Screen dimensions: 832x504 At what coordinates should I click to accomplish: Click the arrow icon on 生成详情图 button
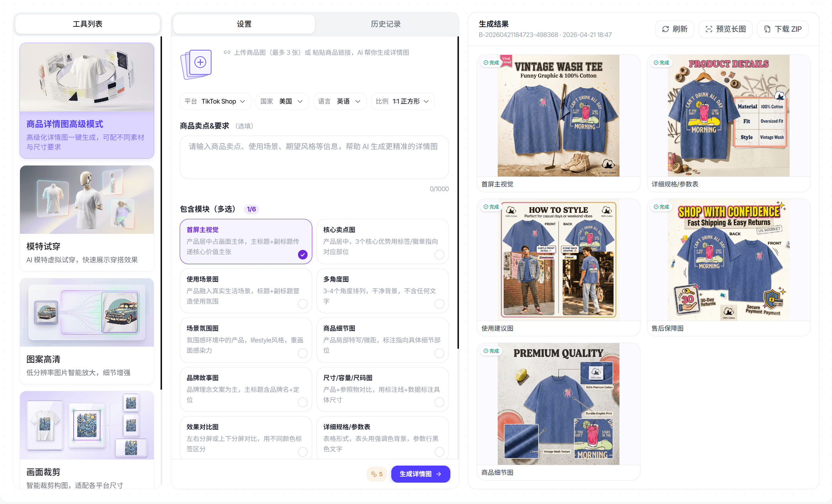click(439, 474)
